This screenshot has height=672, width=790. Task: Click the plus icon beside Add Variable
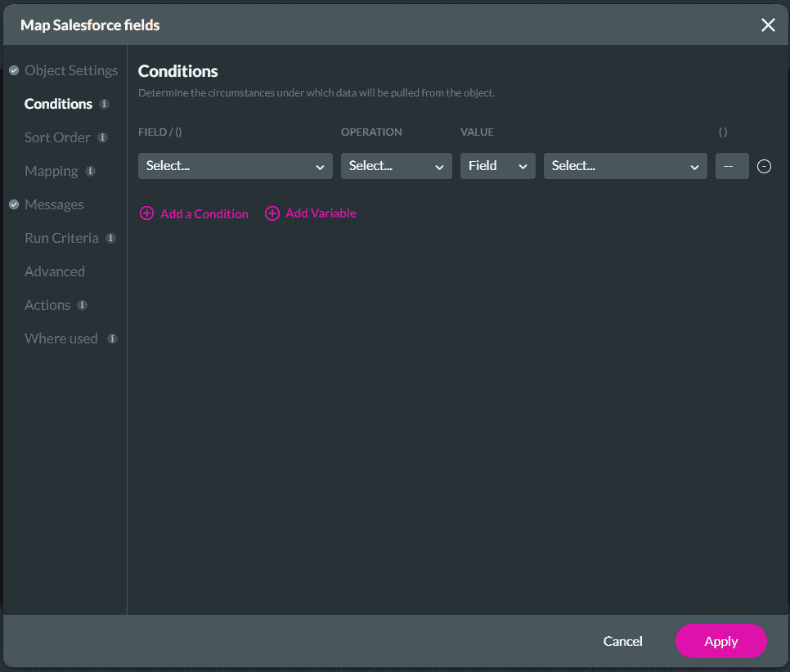[272, 213]
